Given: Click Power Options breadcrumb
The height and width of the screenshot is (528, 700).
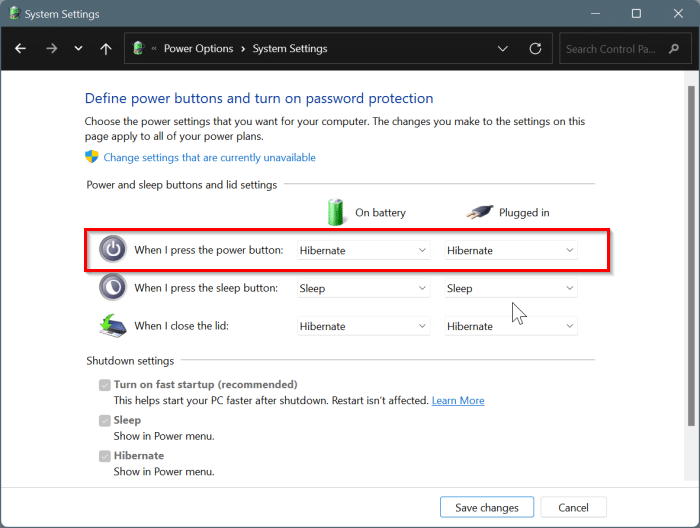Looking at the screenshot, I should [198, 49].
